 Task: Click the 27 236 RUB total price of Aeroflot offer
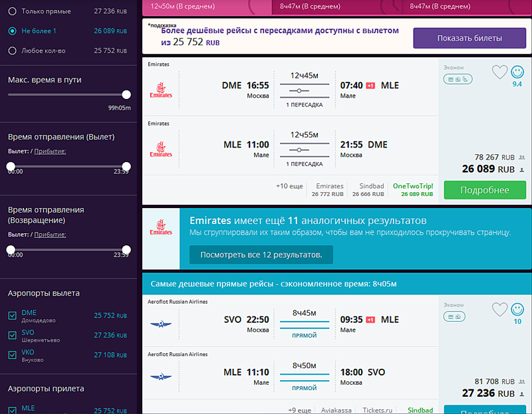click(488, 393)
